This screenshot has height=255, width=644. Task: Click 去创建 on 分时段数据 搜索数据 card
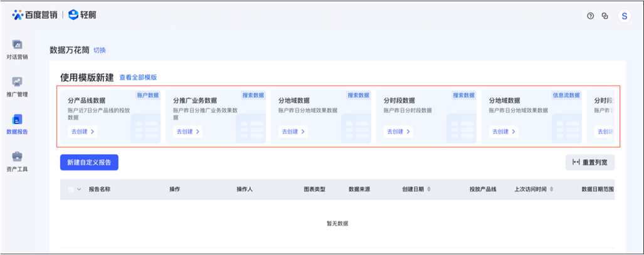pos(398,132)
